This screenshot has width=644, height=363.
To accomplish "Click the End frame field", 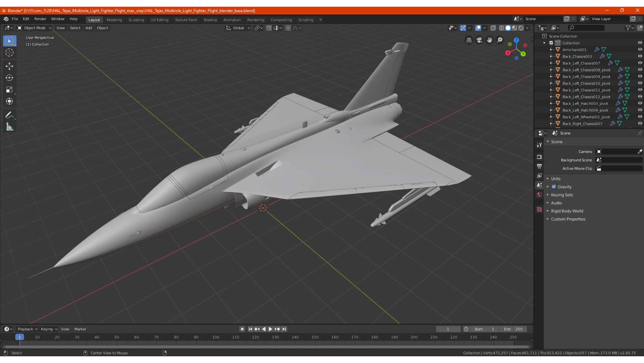I will 513,329.
